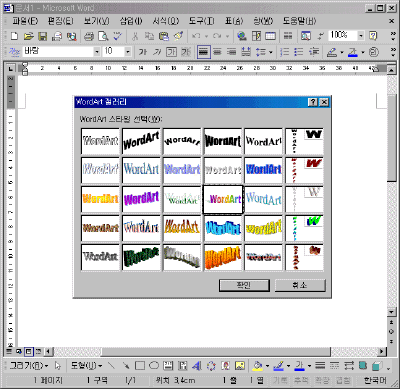Open the Print Preview magnifier icon

click(x=104, y=36)
